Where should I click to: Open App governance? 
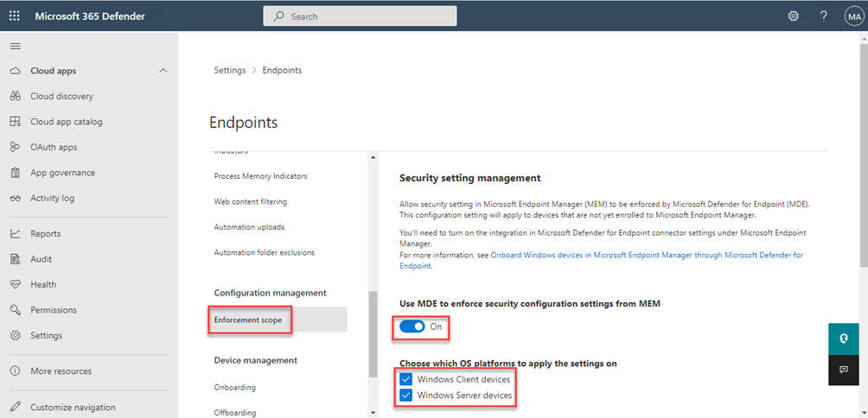pos(62,173)
